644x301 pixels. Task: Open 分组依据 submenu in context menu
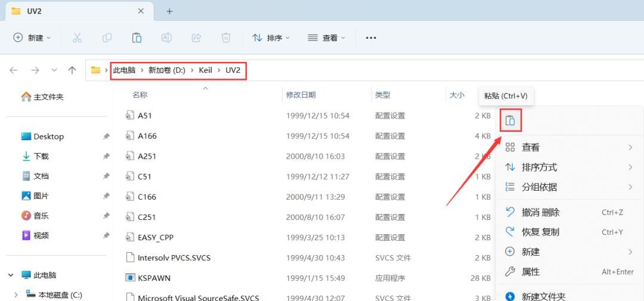point(569,187)
